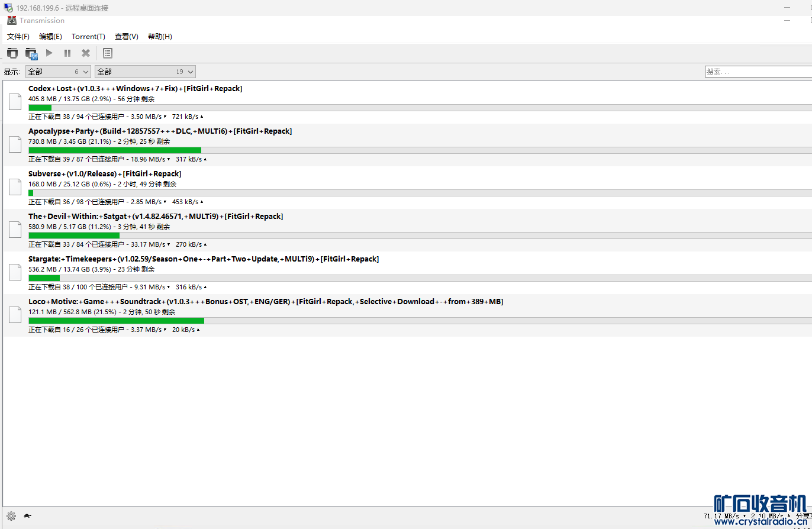Click the text '168.0 MB / 25.12 GB (0.6%)'
The width and height of the screenshot is (812, 529).
[70, 185]
